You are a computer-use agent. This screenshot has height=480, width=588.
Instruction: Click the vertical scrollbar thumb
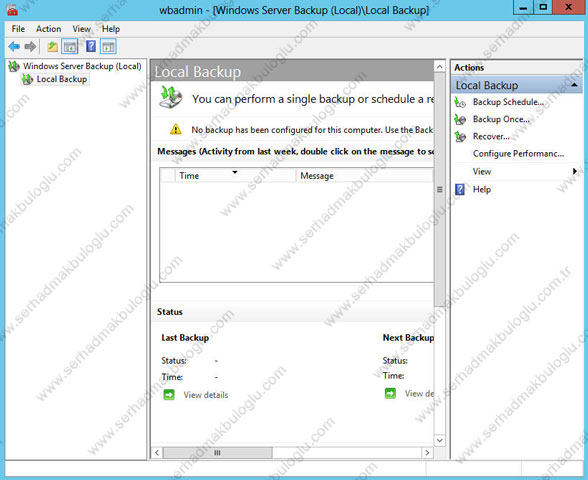tap(440, 189)
